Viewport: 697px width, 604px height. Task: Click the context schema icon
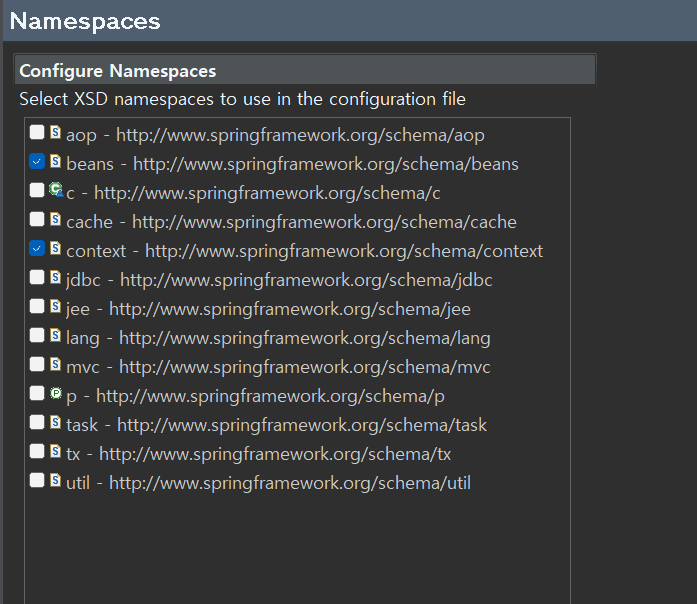56,248
